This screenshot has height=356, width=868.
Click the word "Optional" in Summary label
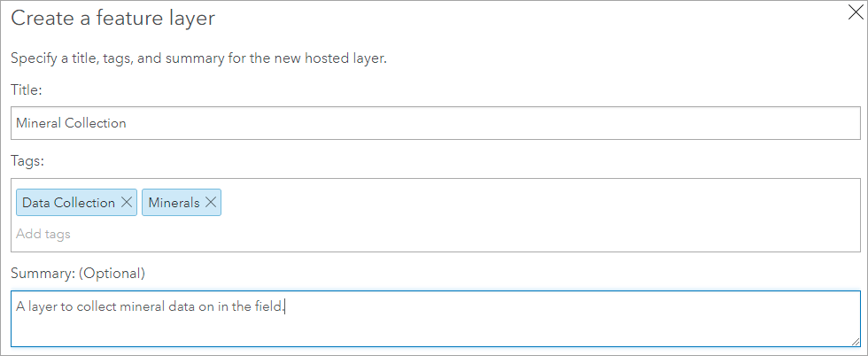[112, 274]
